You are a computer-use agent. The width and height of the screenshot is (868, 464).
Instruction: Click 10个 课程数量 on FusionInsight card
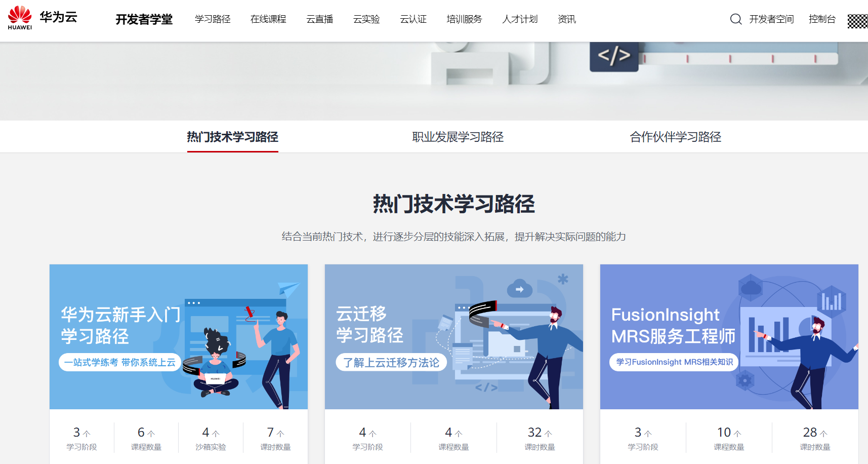[x=729, y=439]
